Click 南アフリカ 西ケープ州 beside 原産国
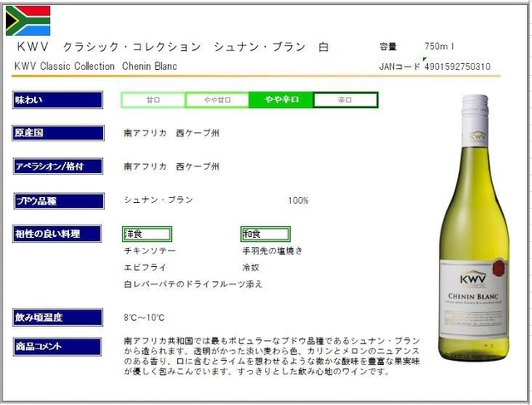This screenshot has height=405, width=532. (x=171, y=133)
